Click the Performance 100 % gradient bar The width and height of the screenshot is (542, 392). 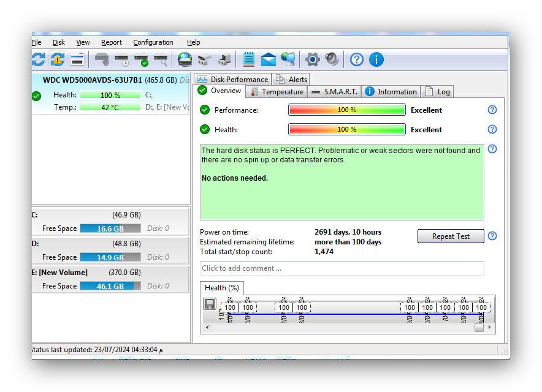pyautogui.click(x=346, y=110)
